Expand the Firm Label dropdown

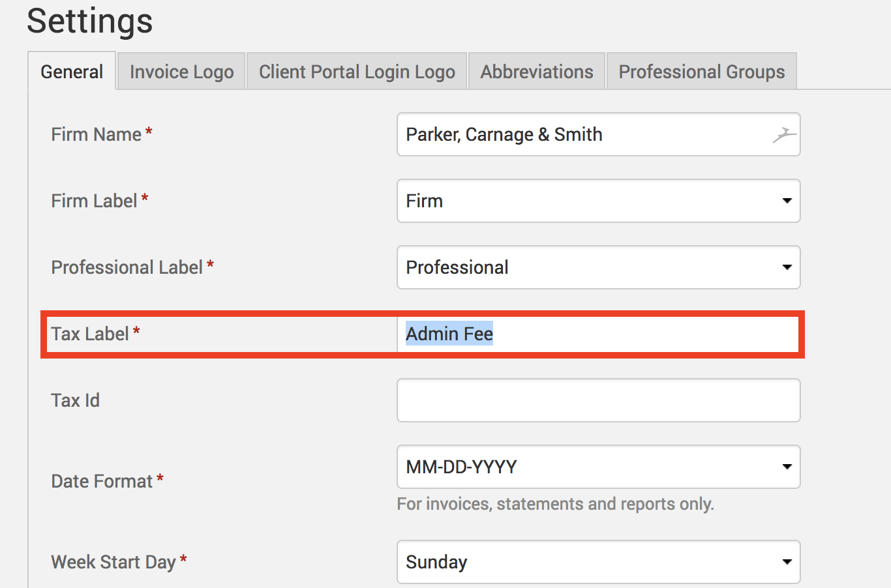coord(598,201)
